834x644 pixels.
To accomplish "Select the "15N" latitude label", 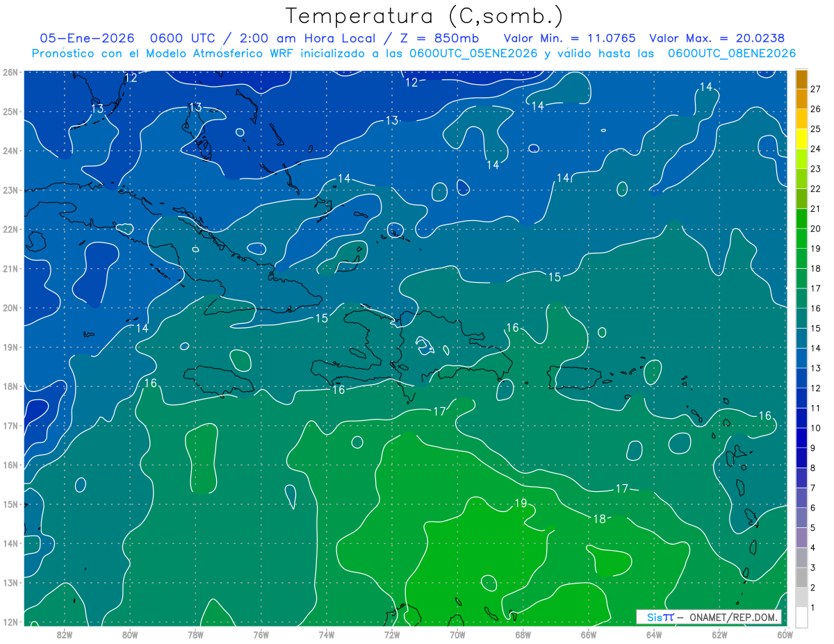I will click(x=10, y=504).
